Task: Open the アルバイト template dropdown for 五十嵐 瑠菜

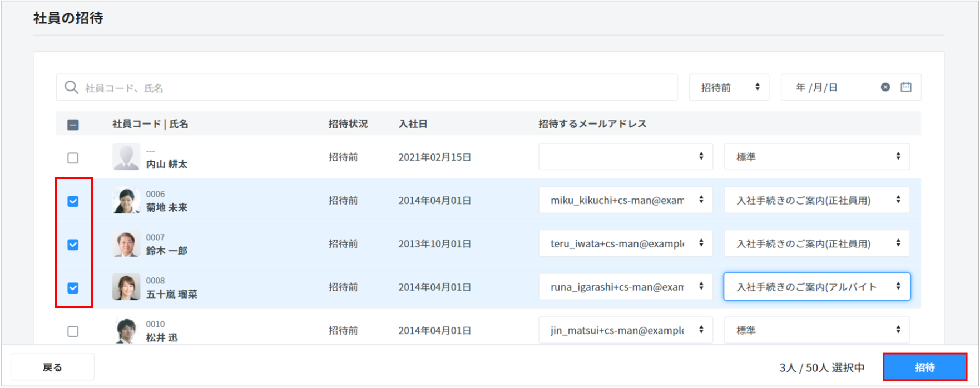Action: point(816,287)
